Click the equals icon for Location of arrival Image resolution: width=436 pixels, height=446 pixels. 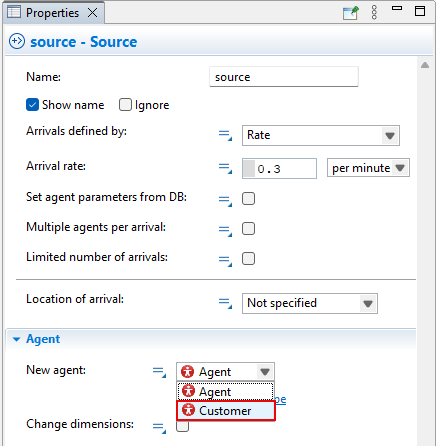[225, 303]
